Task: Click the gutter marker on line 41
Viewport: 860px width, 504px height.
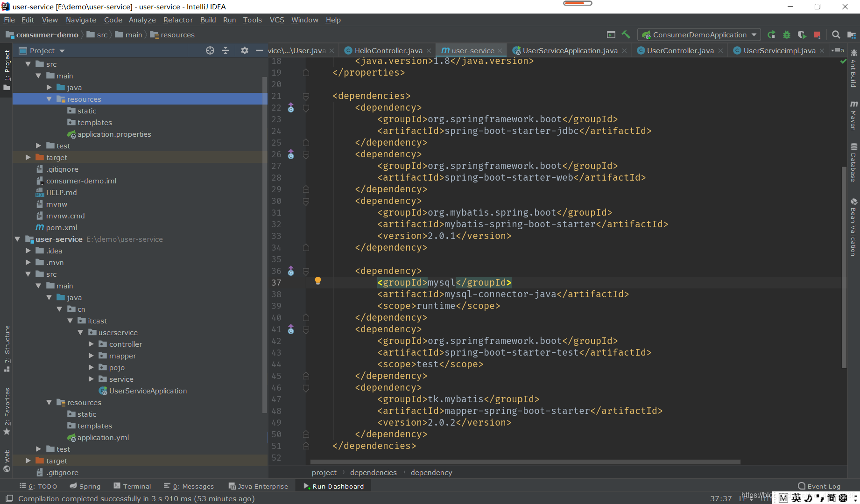Action: (x=291, y=329)
